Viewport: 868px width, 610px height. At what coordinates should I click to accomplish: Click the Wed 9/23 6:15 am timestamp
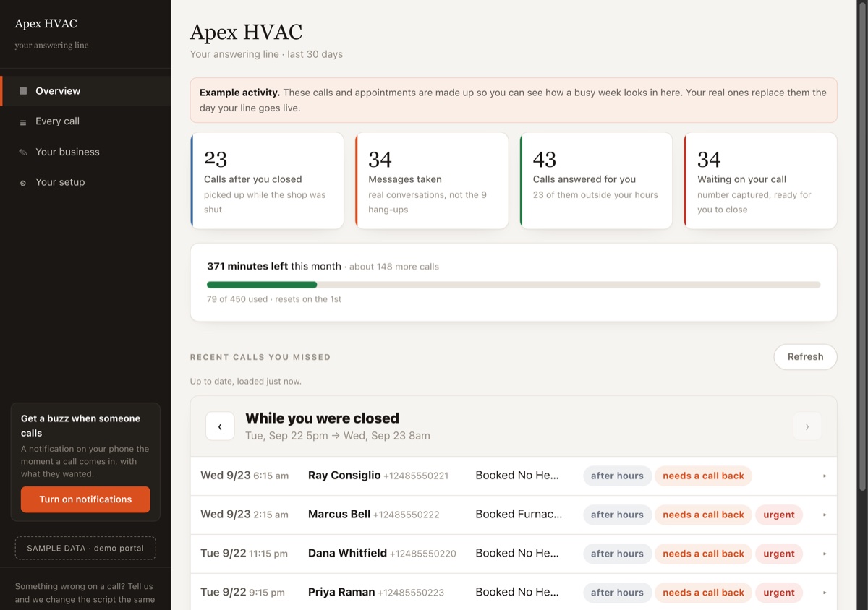(x=244, y=476)
